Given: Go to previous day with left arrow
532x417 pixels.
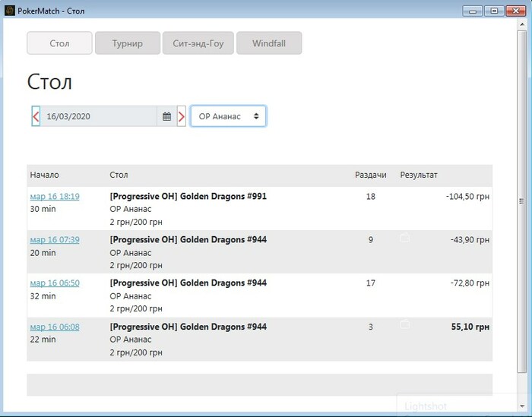Looking at the screenshot, I should [36, 116].
